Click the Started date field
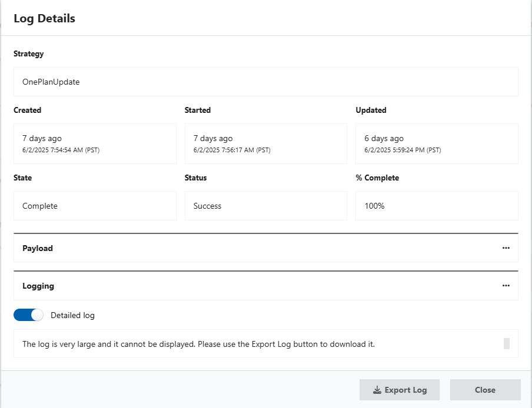Screen dimensions: 532x408 point(265,143)
